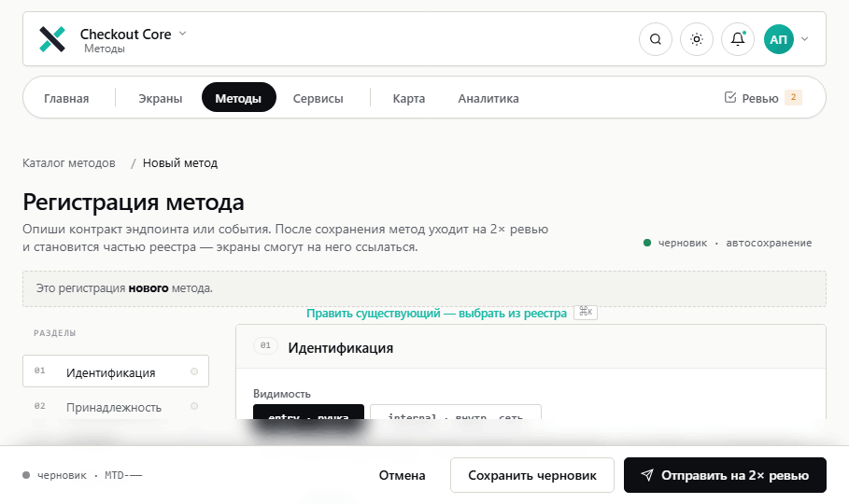Click Сохранить черновик button
Image resolution: width=849 pixels, height=504 pixels.
(x=532, y=475)
